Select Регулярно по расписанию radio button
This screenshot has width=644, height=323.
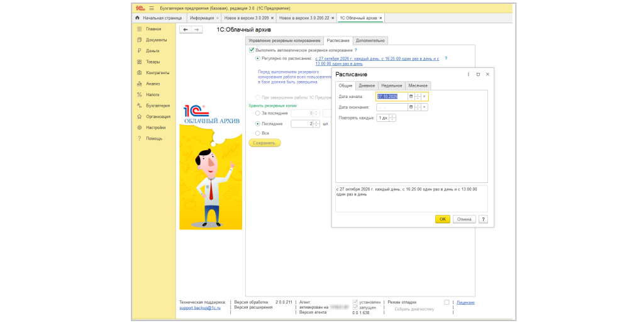pos(257,58)
